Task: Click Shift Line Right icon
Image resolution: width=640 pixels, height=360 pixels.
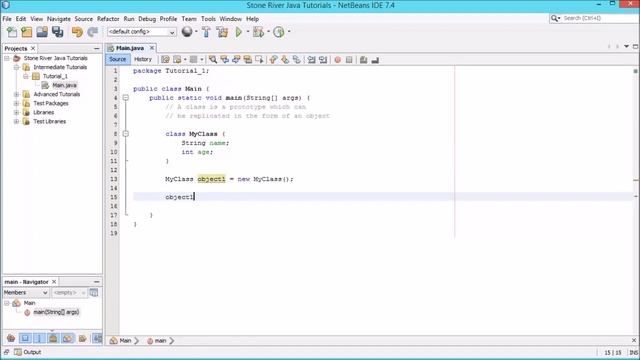Action: click(323, 60)
